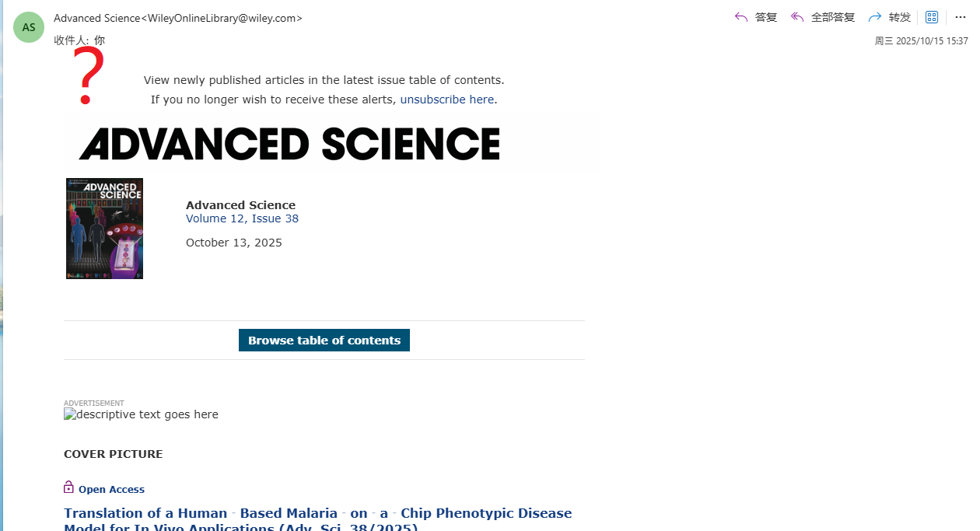
Task: Open the Volume 12, Issue 38 link
Action: coord(242,218)
